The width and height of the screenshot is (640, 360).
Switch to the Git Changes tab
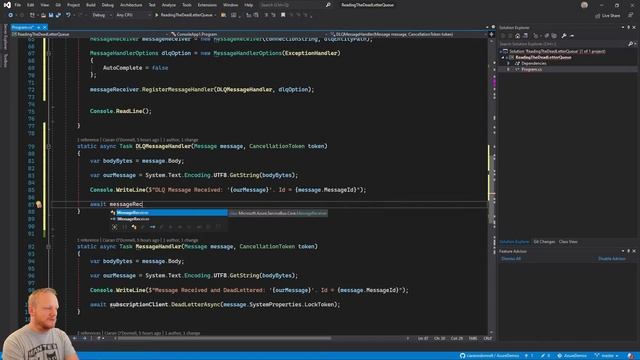coord(544,242)
